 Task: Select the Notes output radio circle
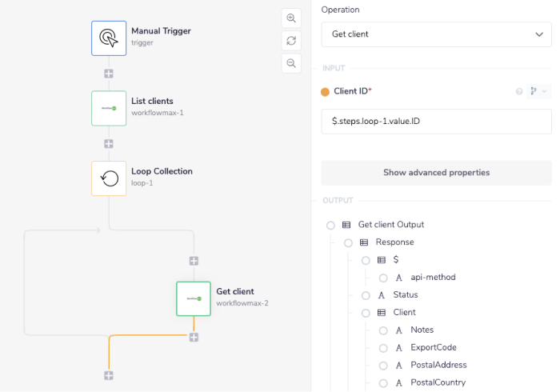coord(383,330)
